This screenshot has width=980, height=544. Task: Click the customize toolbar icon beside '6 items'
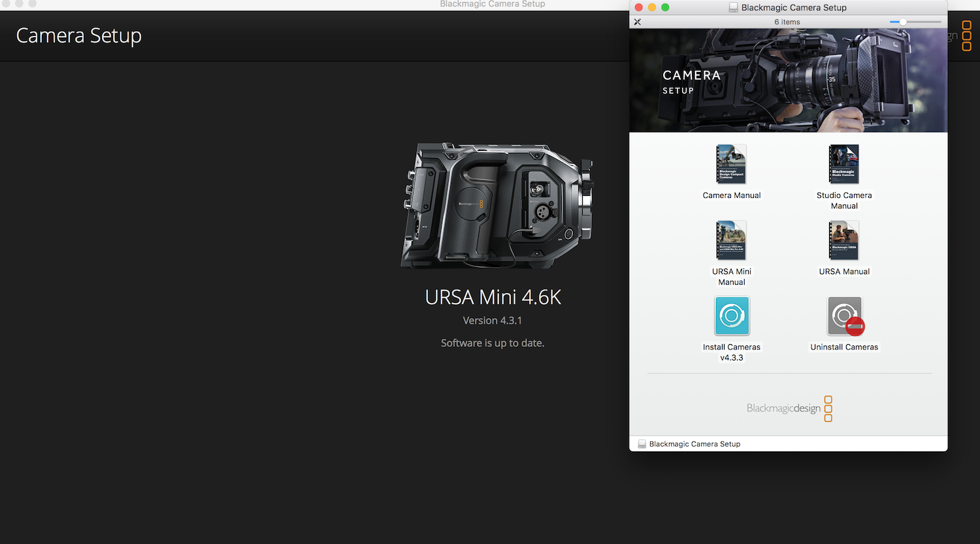(638, 22)
